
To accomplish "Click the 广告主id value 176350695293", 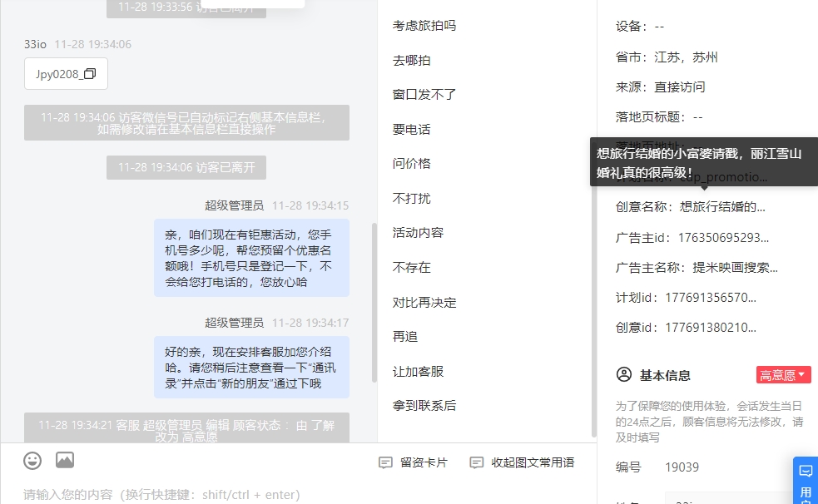I will coord(723,238).
